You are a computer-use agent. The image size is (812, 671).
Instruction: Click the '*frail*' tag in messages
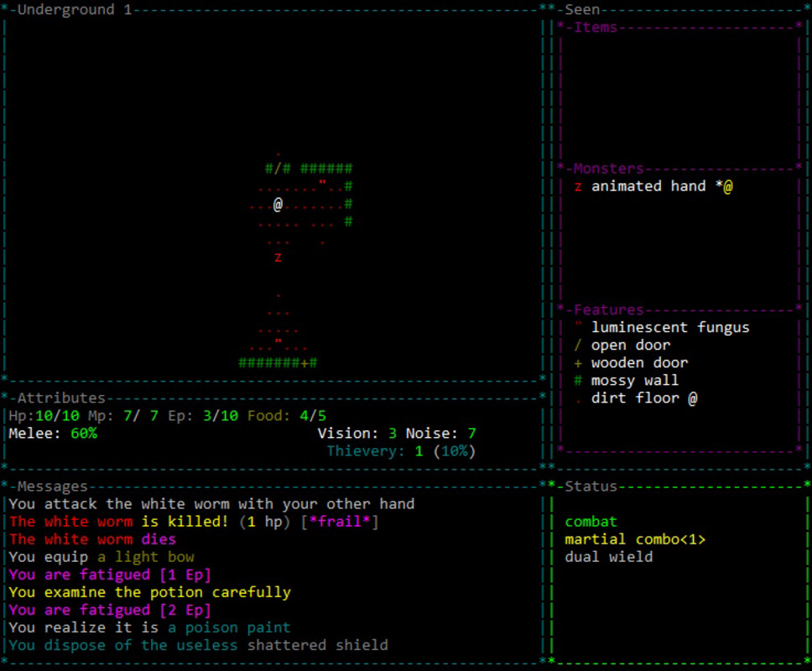coord(340,522)
